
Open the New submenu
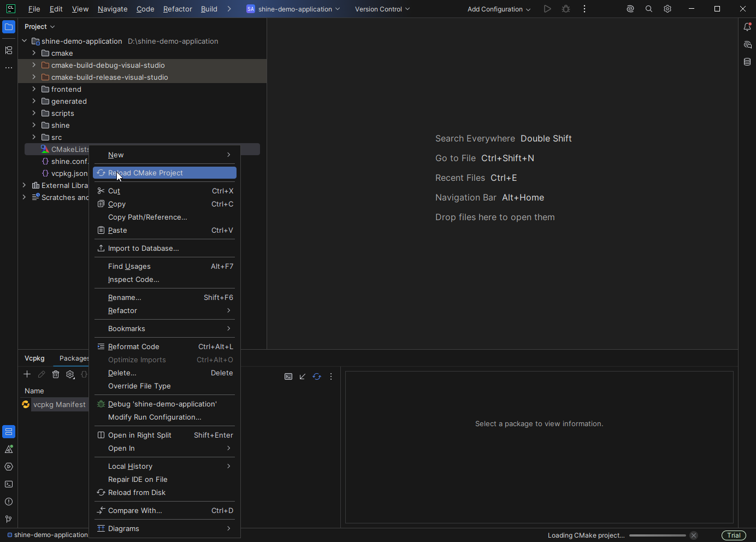tap(164, 155)
